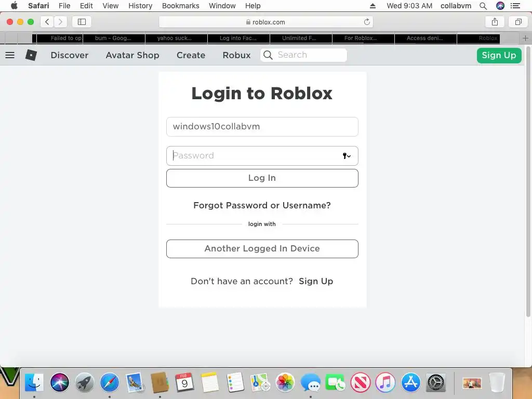
Task: Open the Notes app in Dock
Action: click(x=210, y=382)
